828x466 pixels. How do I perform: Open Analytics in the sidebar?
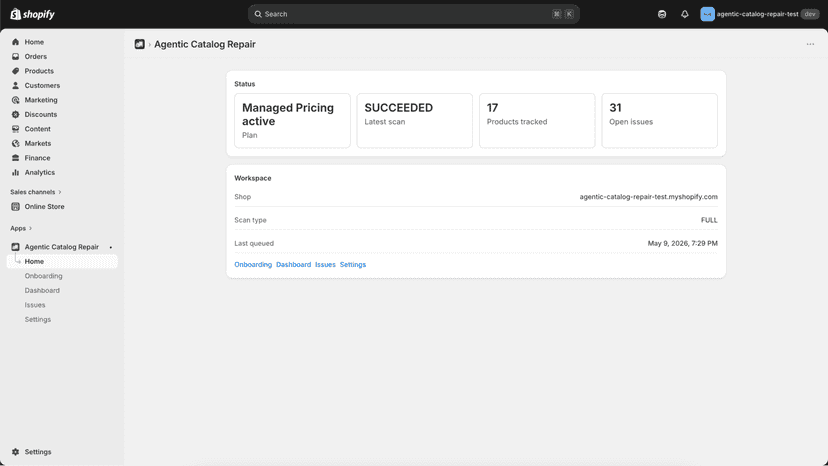40,173
